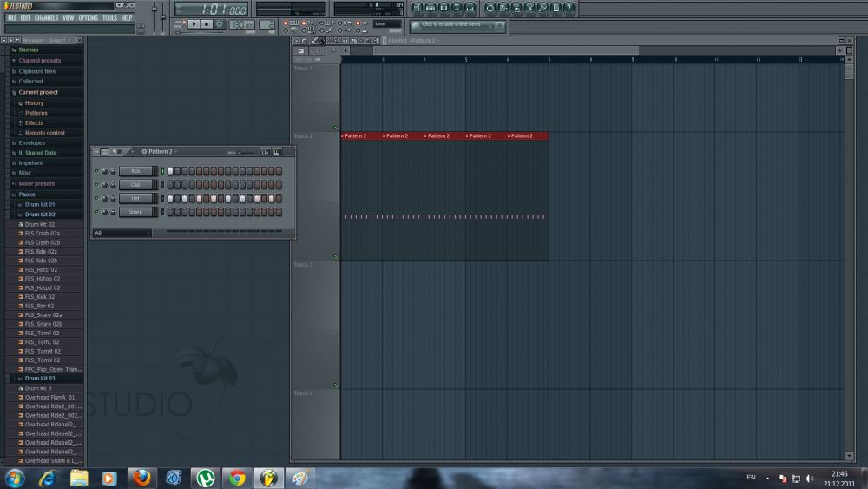
Task: Toggle the playlist snap magnet icon
Action: click(x=304, y=41)
